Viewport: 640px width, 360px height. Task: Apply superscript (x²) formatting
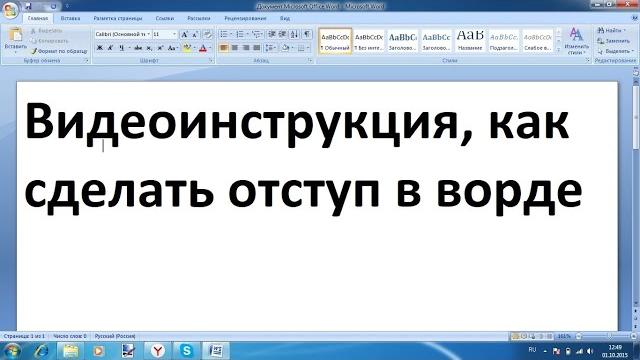point(160,48)
